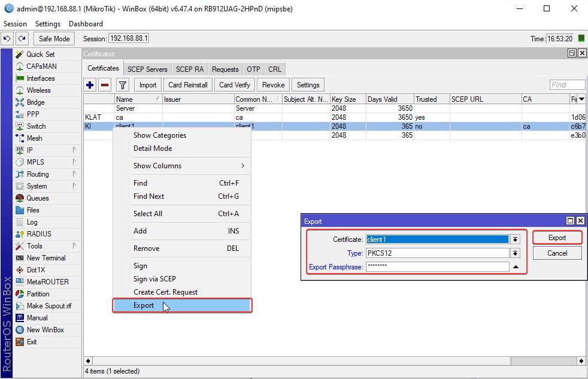
Task: Click Revoke button
Action: 274,85
